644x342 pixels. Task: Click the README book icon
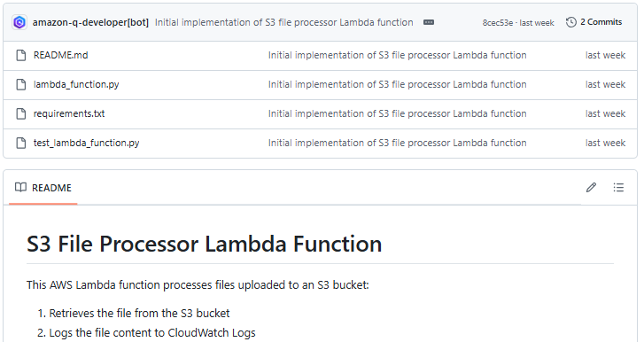pyautogui.click(x=20, y=188)
